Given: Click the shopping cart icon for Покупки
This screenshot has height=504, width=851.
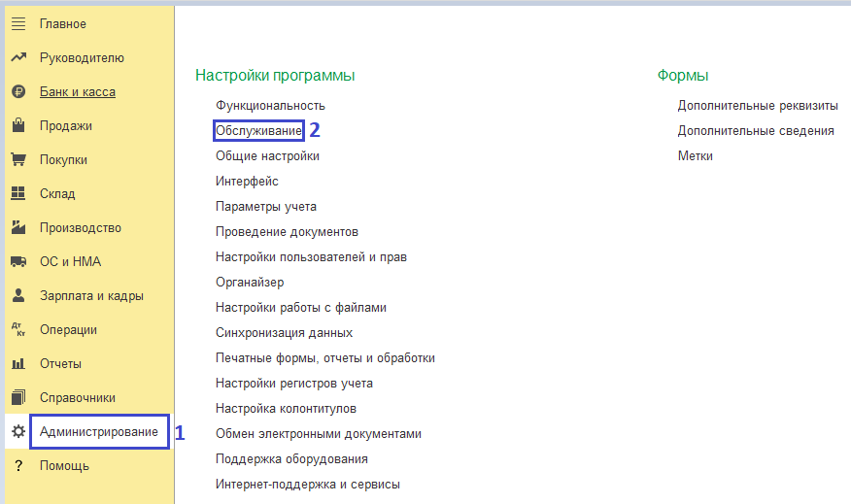Looking at the screenshot, I should [x=17, y=160].
